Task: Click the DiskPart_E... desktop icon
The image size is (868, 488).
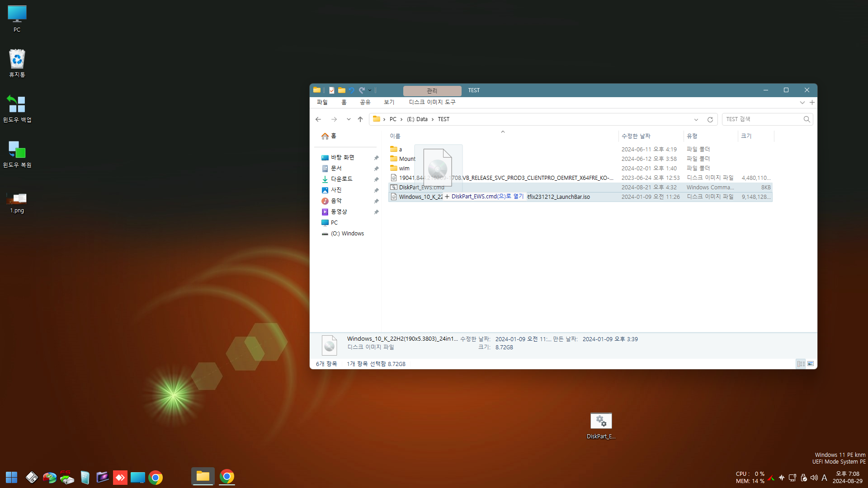Action: 601,426
